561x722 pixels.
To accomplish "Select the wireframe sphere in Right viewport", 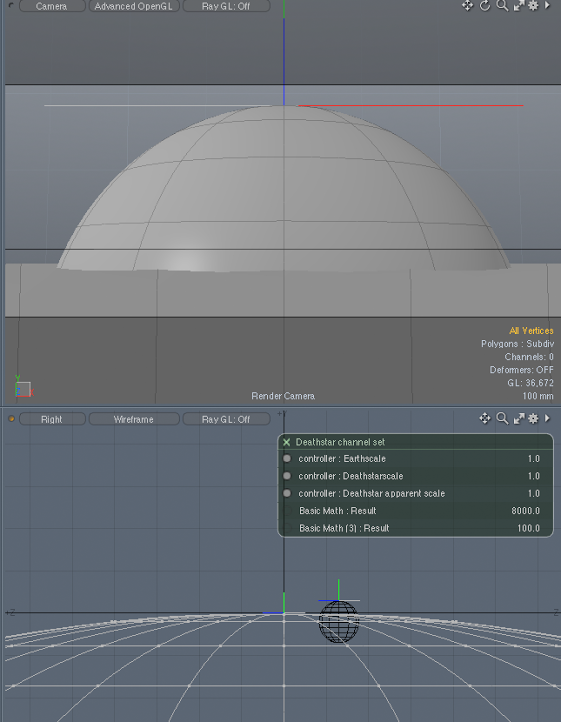I will point(339,622).
